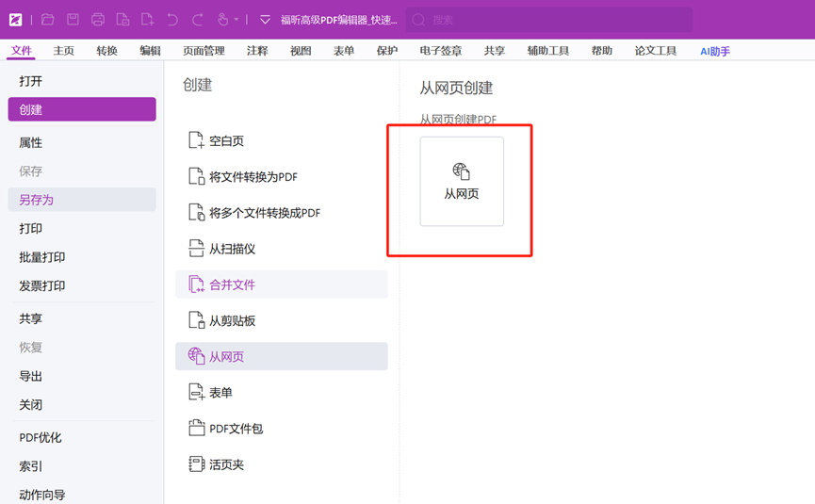
Task: Select 创建 in the file sidebar
Action: [x=82, y=109]
